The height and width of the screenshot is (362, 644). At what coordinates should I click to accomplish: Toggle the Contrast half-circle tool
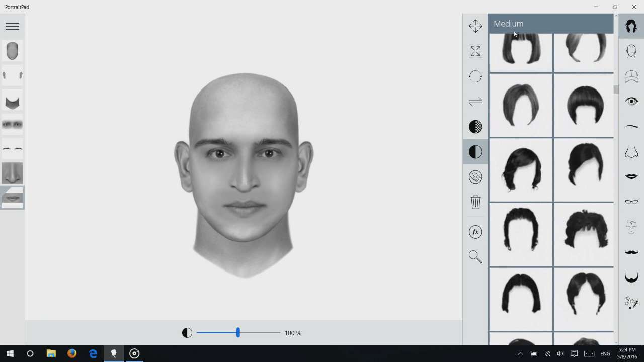point(475,152)
